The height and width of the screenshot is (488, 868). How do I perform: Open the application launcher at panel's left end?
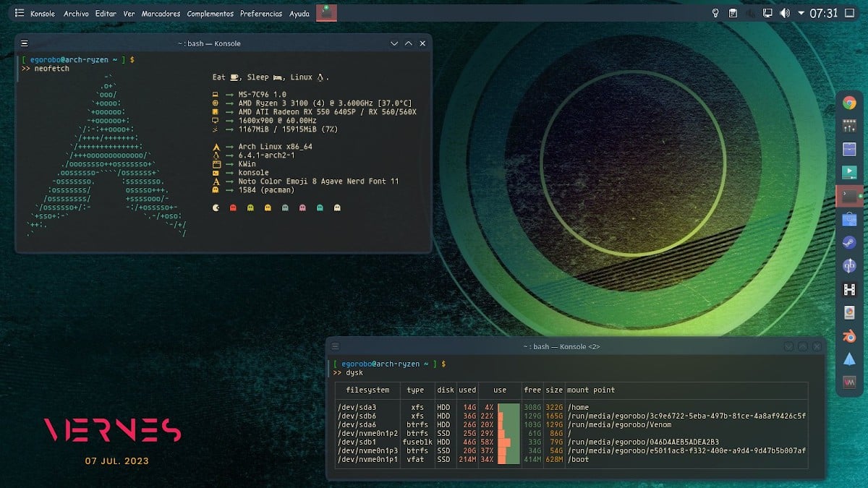click(x=18, y=13)
